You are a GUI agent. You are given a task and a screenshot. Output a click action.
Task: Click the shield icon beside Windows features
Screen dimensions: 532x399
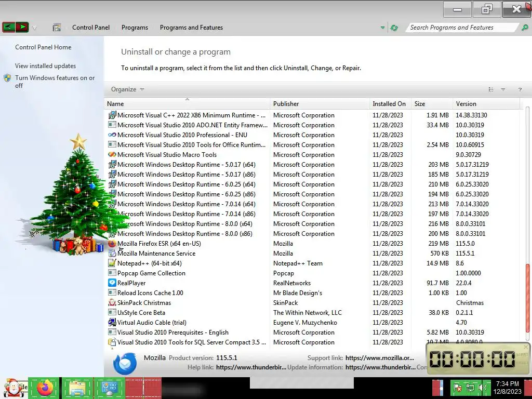pyautogui.click(x=7, y=78)
